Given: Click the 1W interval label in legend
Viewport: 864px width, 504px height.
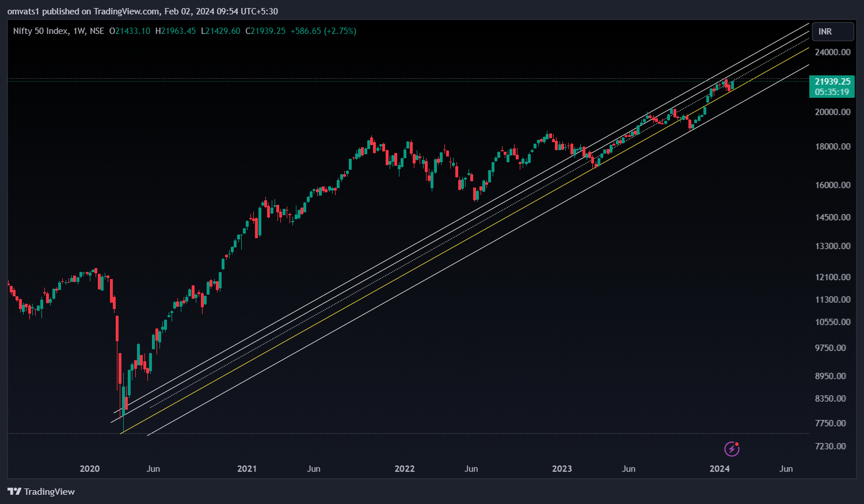Looking at the screenshot, I should tap(79, 31).
